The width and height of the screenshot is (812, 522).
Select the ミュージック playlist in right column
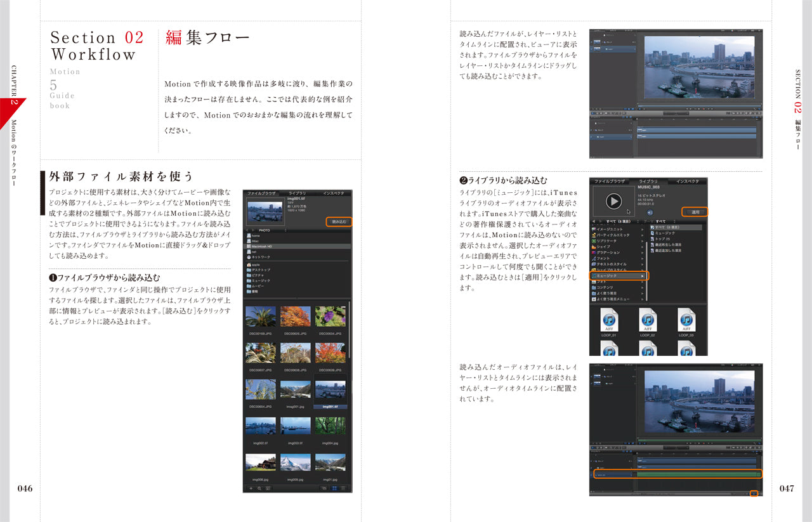(676, 233)
